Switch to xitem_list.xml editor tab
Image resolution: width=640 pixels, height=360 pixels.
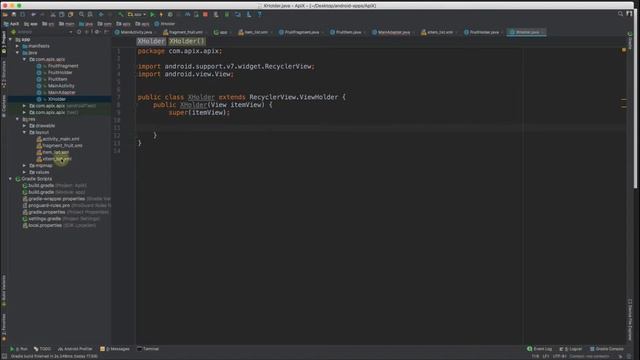click(439, 32)
